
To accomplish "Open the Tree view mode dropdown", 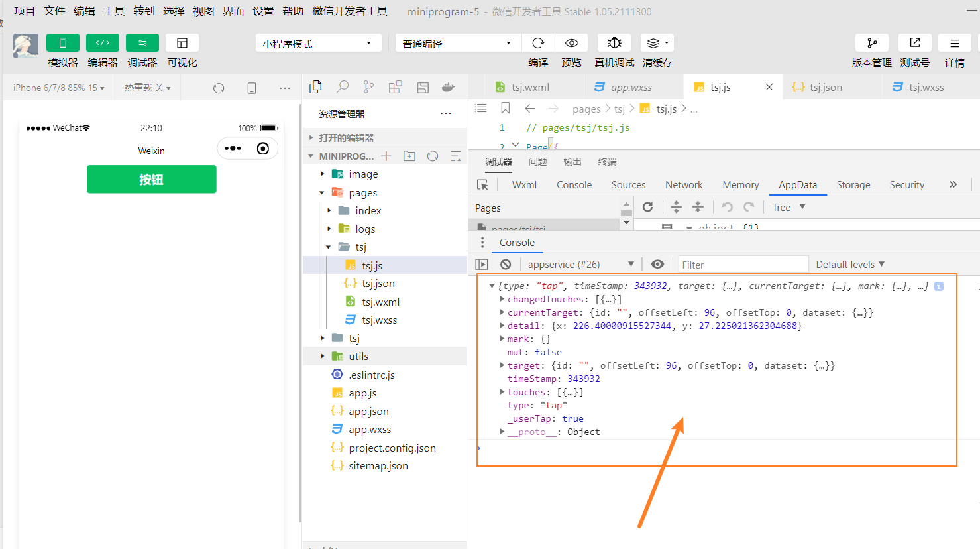I will coord(789,208).
